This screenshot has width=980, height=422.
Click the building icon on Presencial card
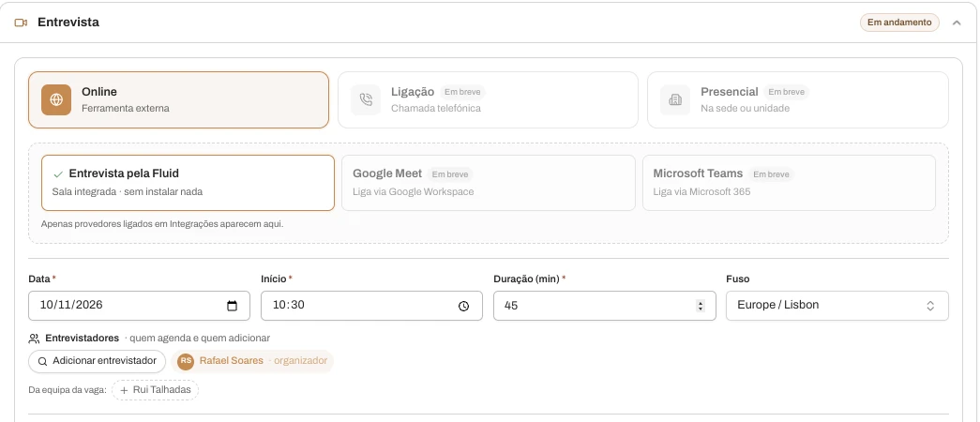click(675, 100)
